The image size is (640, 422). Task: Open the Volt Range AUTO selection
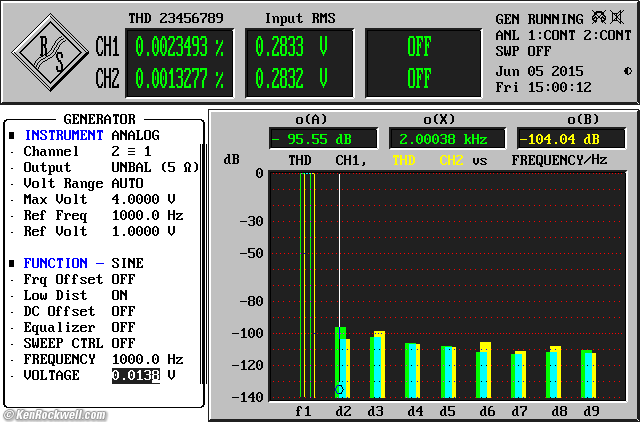pyautogui.click(x=127, y=183)
